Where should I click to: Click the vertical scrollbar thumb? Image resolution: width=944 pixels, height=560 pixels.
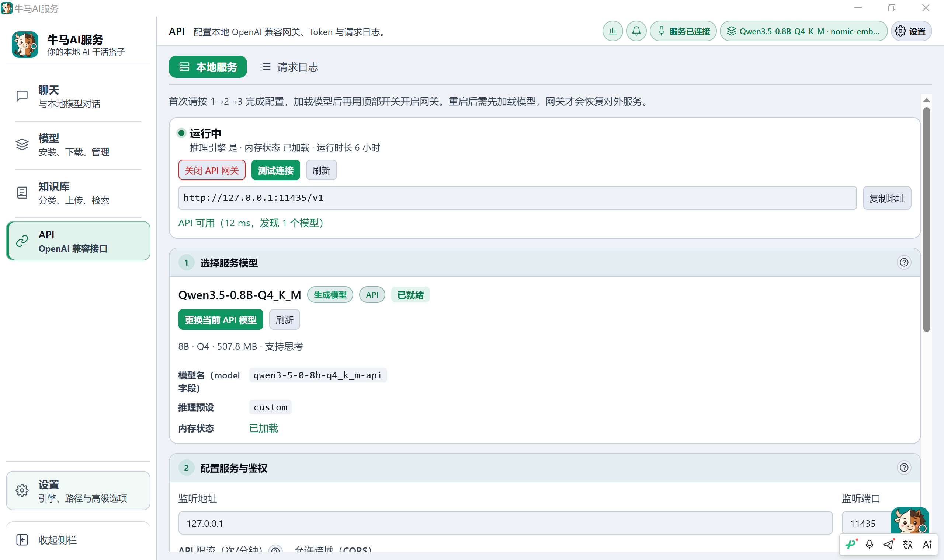[927, 219]
